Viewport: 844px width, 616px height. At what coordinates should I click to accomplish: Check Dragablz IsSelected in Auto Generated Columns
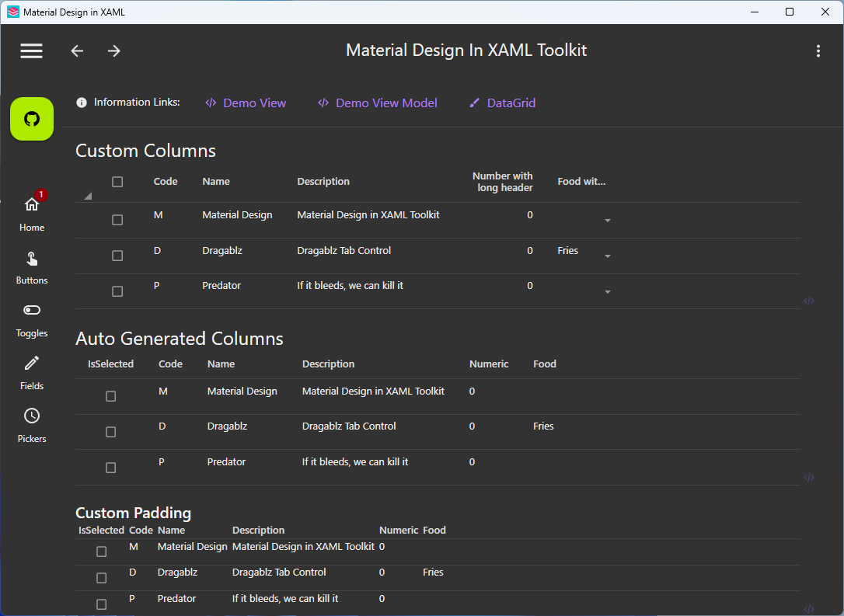pos(111,432)
